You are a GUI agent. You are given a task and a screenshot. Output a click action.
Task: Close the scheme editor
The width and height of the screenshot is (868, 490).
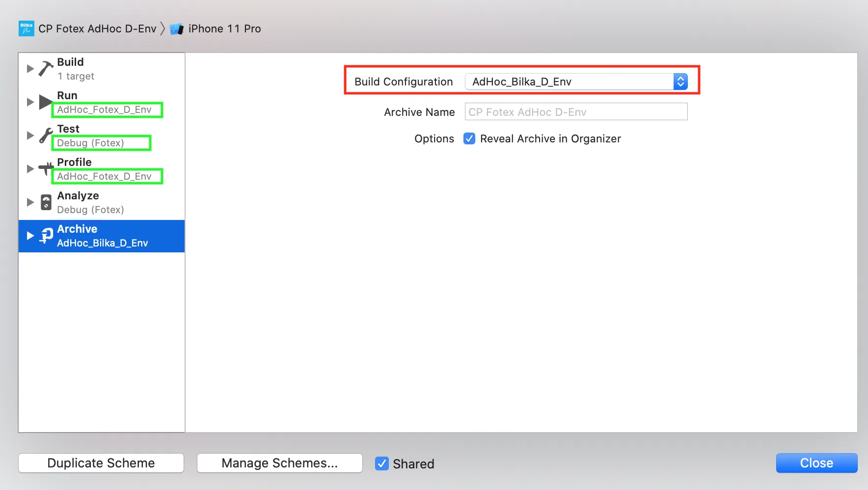(x=816, y=463)
